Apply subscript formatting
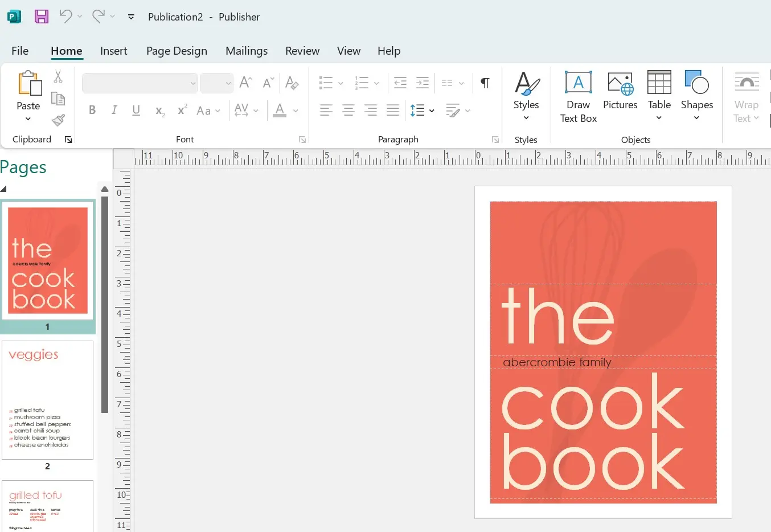The image size is (771, 532). [158, 111]
